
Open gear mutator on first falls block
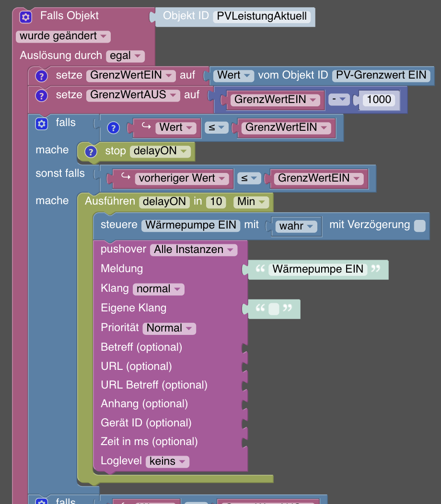coord(42,124)
